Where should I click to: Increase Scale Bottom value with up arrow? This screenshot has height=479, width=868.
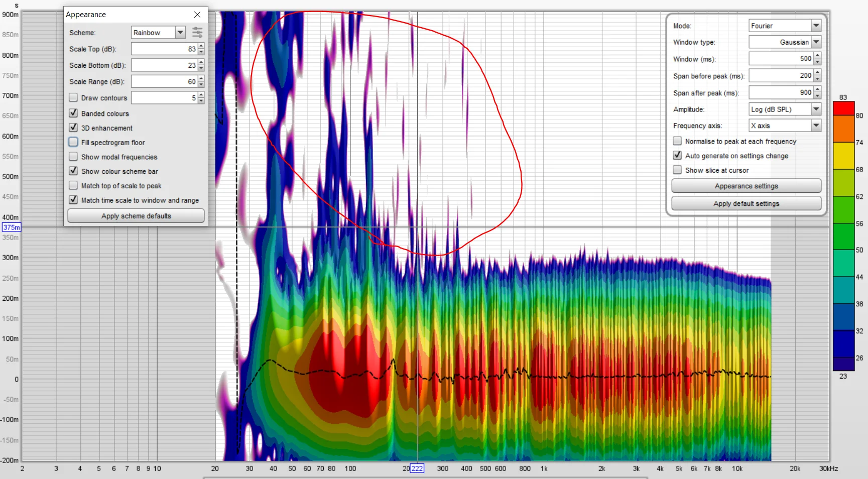click(201, 62)
